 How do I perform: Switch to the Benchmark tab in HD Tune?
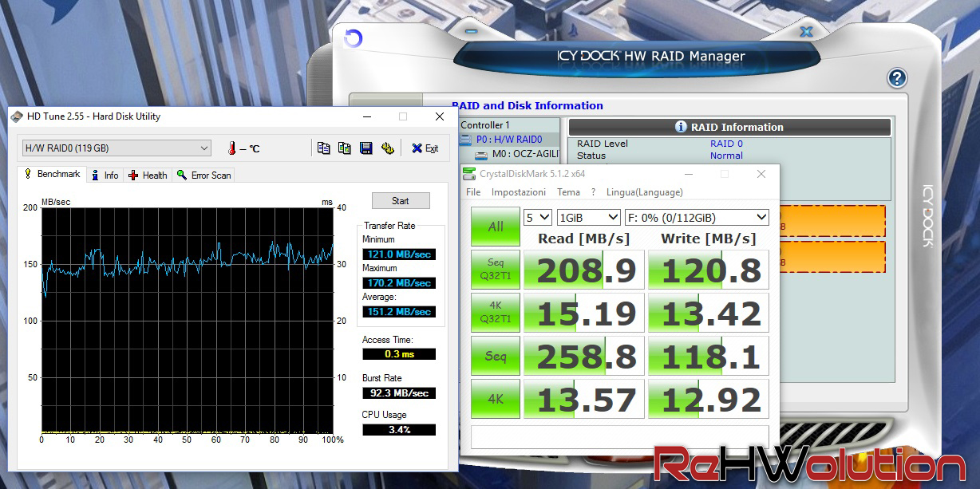point(52,174)
